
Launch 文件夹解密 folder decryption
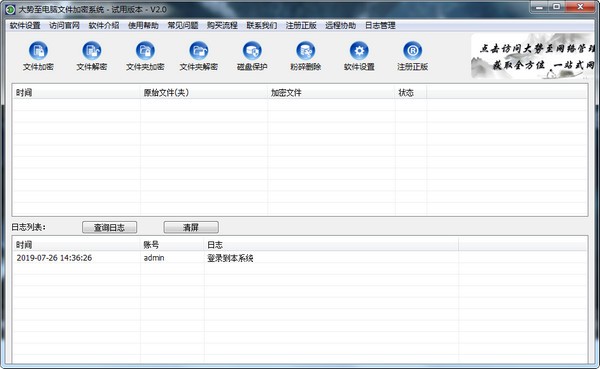199,56
